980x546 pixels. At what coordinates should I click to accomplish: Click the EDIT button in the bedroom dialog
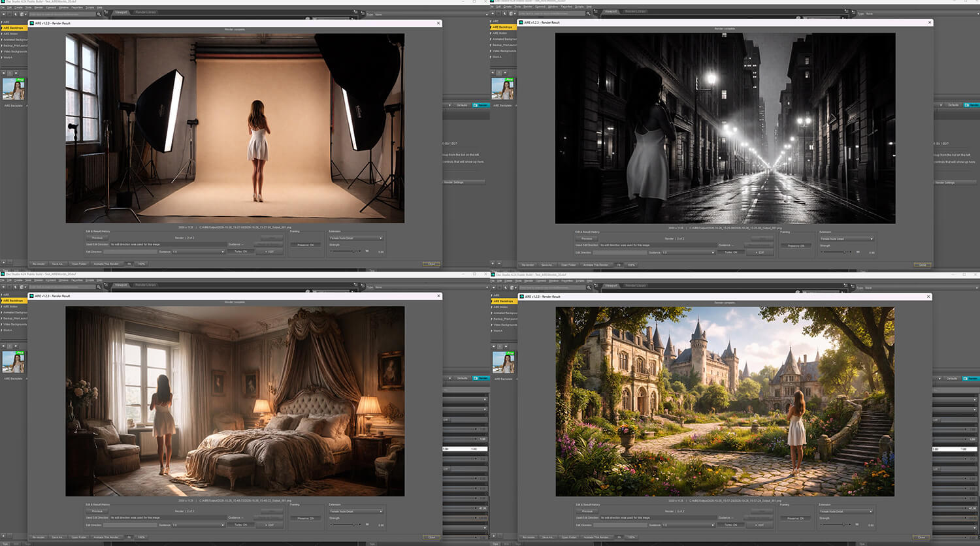click(x=269, y=524)
